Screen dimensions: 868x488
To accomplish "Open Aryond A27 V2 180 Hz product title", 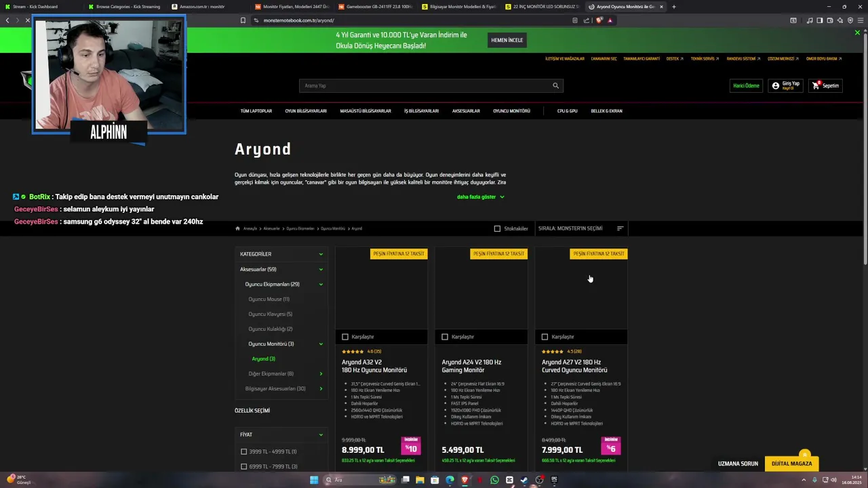I will [574, 366].
